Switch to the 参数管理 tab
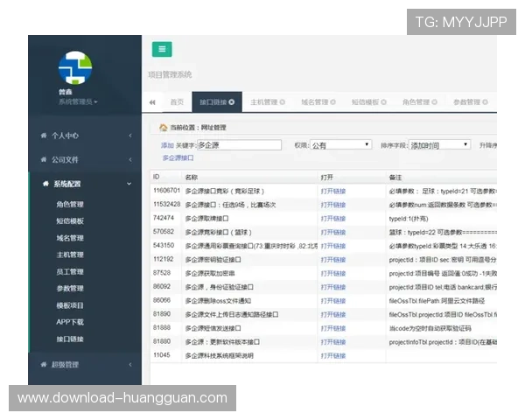 coord(466,102)
